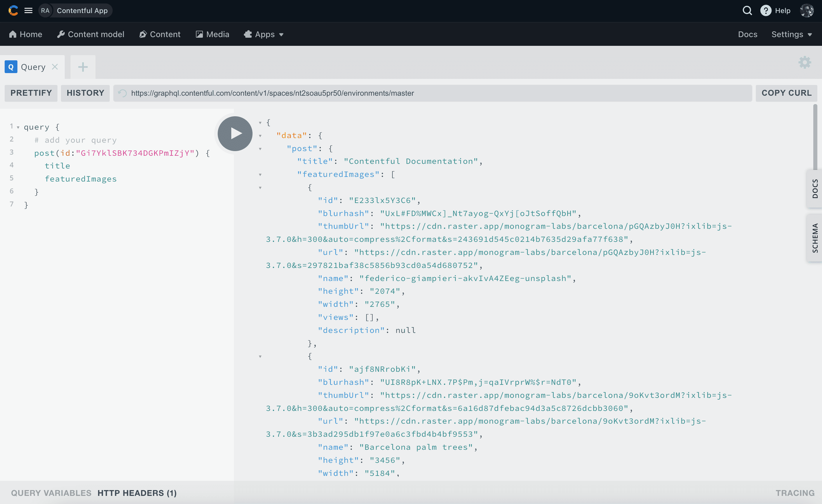Click the "Contentful Documentation" title value
The width and height of the screenshot is (822, 504).
tap(411, 161)
